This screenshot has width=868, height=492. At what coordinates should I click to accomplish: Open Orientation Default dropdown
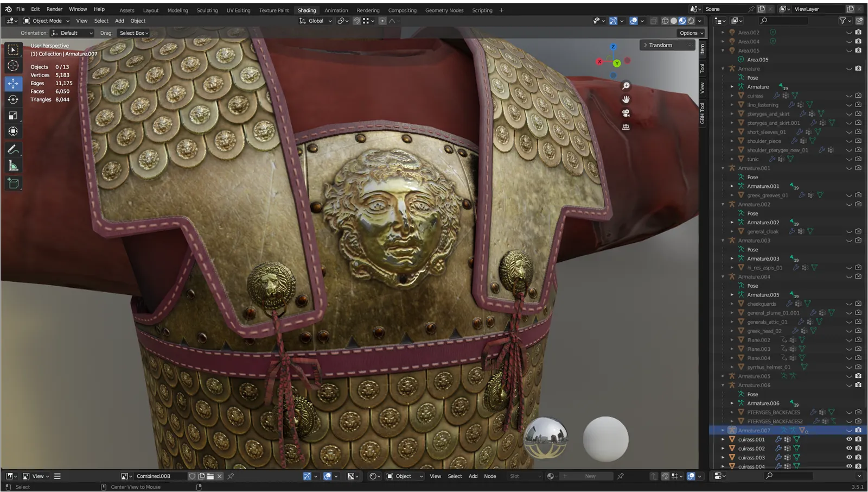[73, 33]
